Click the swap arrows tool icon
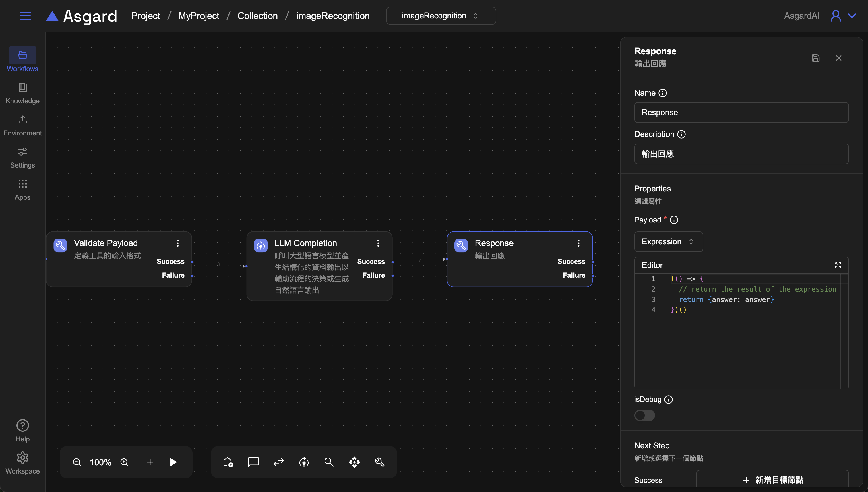The width and height of the screenshot is (868, 492). [x=278, y=462]
